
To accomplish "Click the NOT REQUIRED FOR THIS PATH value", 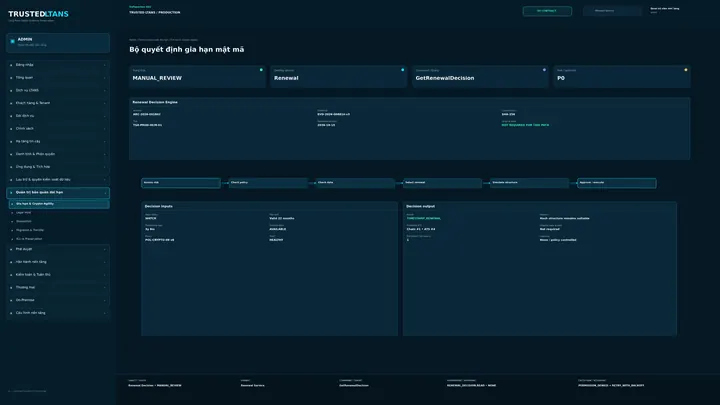I will [525, 125].
